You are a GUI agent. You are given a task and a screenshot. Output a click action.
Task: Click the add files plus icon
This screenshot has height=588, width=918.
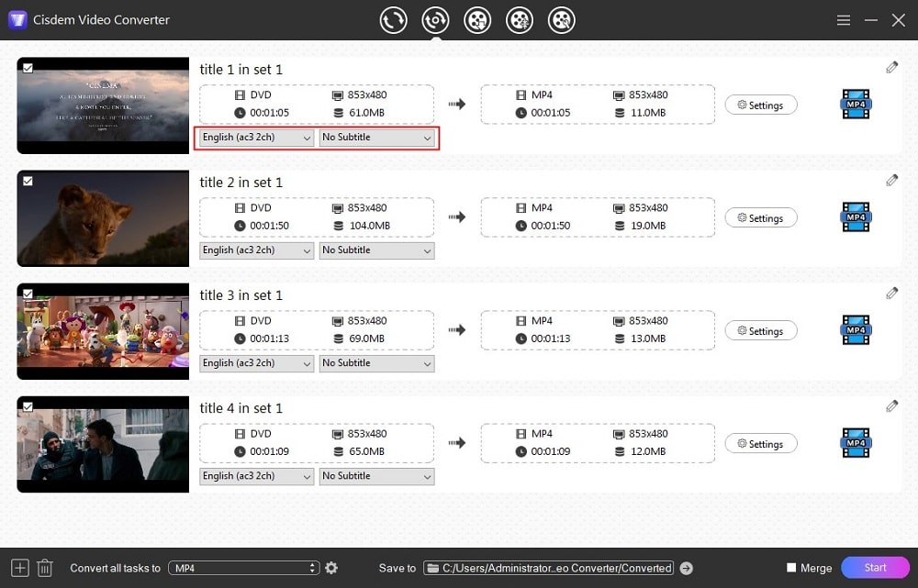pyautogui.click(x=19, y=568)
